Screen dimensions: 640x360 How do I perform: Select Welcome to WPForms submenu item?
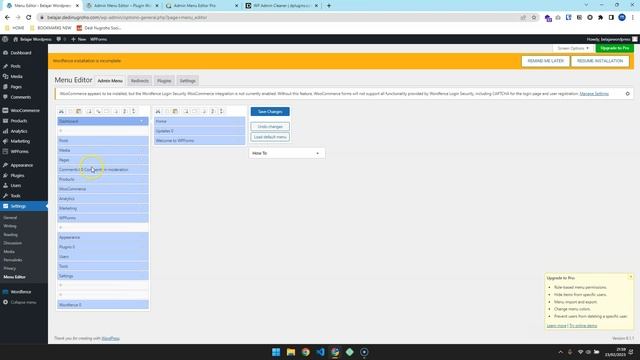point(200,140)
